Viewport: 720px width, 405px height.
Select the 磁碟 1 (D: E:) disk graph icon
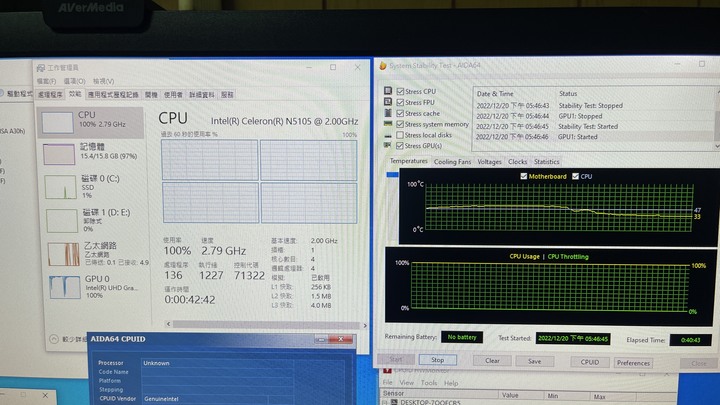click(x=62, y=221)
